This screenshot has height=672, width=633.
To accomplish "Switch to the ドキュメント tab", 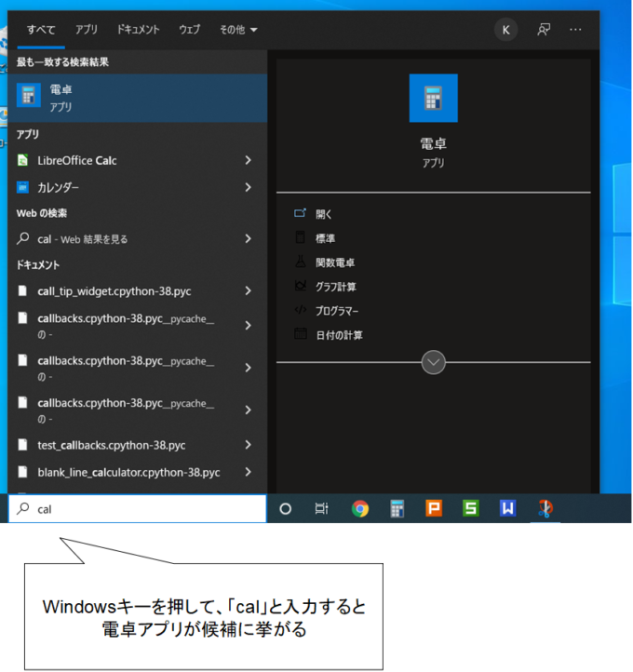I will [139, 30].
